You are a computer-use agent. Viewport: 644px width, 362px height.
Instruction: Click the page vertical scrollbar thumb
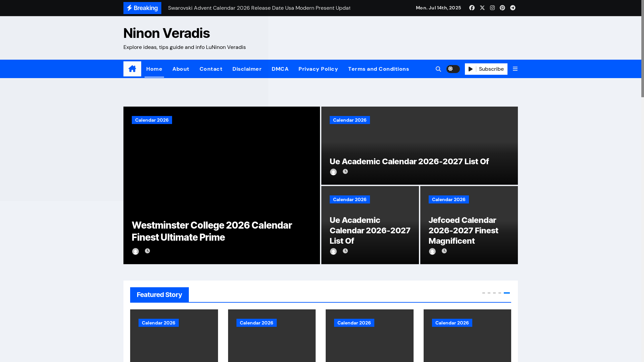(x=643, y=49)
